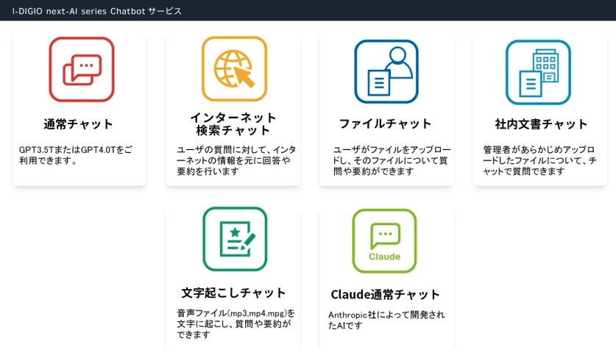Screen dimensions: 616x364
Task: Click the I-DIGIO next-AI series header title
Action: [96, 11]
